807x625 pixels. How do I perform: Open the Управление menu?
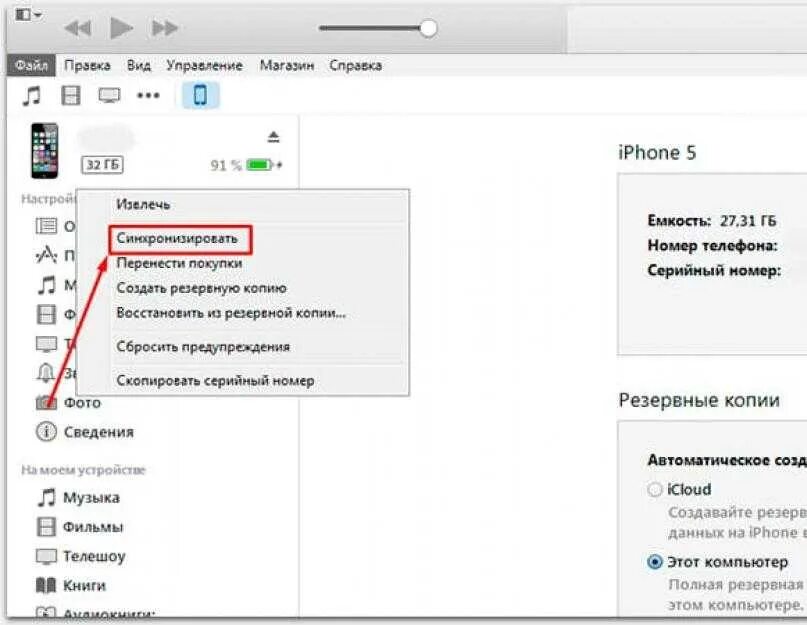204,65
